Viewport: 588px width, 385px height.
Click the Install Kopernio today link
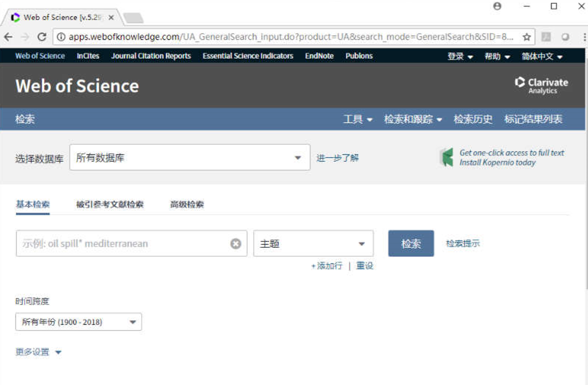497,163
